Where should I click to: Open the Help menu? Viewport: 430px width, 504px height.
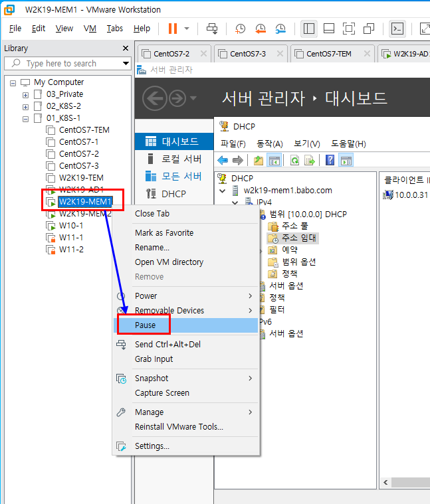click(142, 29)
